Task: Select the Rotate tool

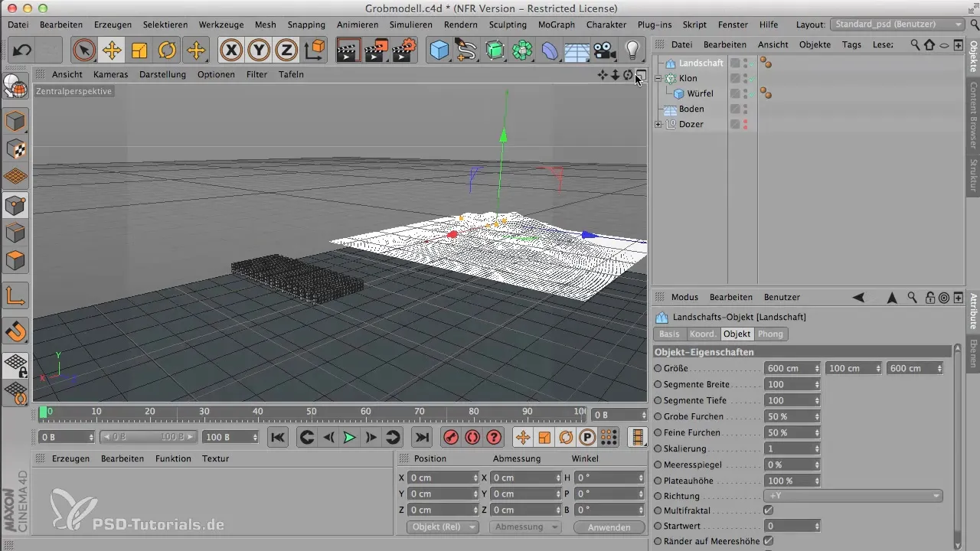Action: point(168,51)
